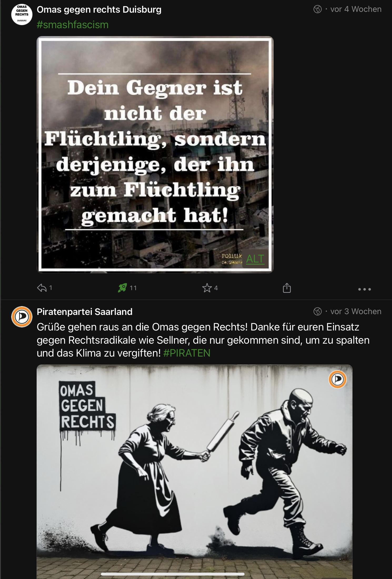Open the 'Dein Gegner ist nicht' image
Screen dimensions: 392x579
click(155, 154)
